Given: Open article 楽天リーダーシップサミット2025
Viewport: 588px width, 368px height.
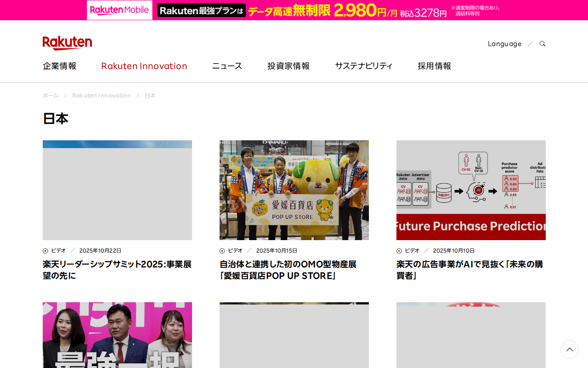Looking at the screenshot, I should point(117,270).
